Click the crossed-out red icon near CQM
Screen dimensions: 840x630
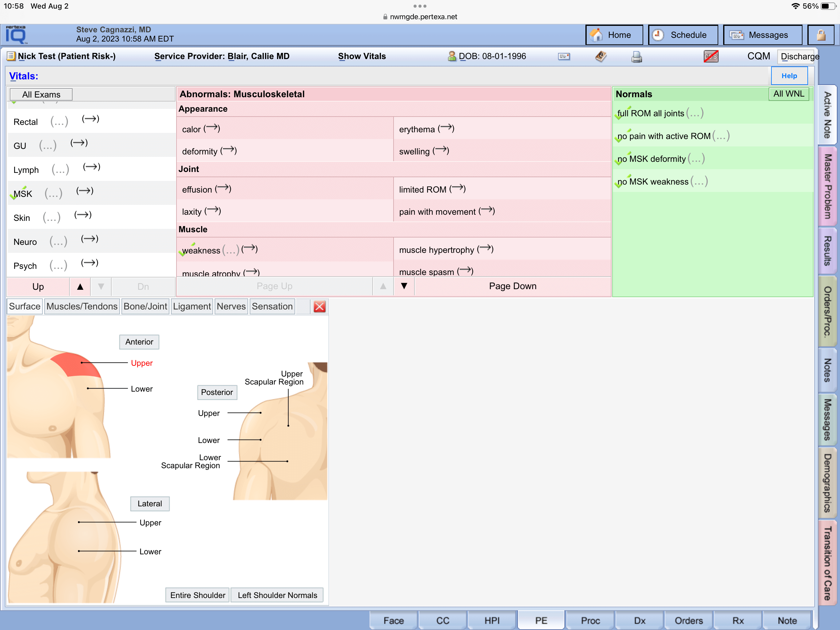coord(711,57)
